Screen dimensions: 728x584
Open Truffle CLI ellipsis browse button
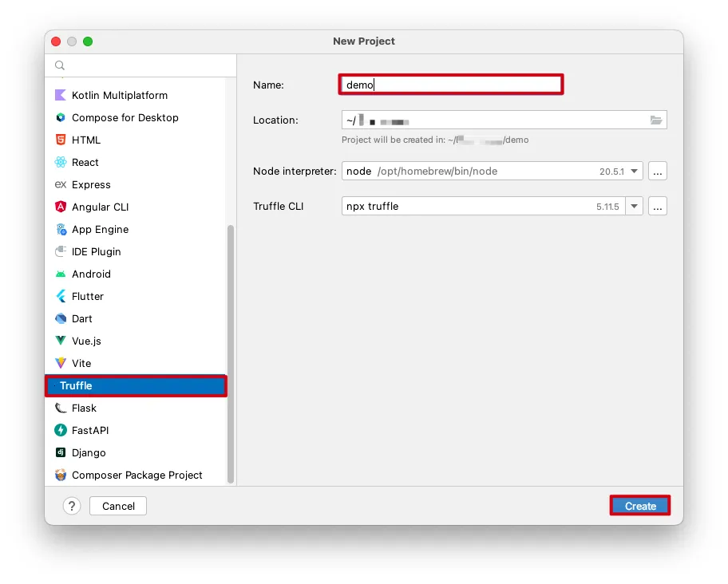658,206
